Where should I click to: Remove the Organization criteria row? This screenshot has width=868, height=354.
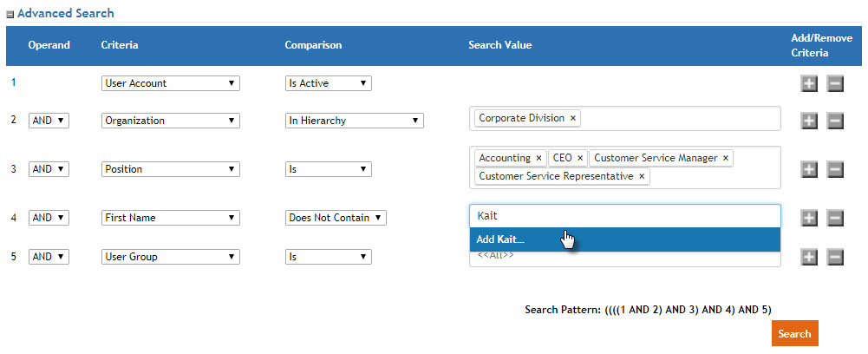[834, 121]
